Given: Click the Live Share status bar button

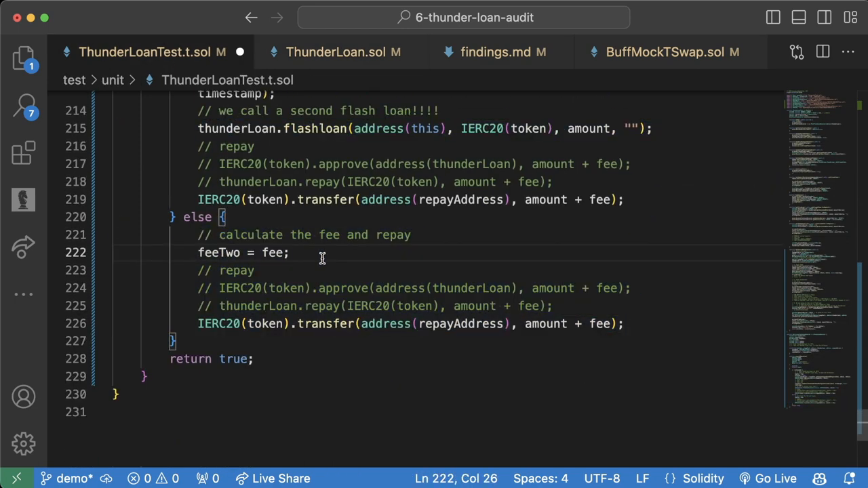Looking at the screenshot, I should 273,479.
